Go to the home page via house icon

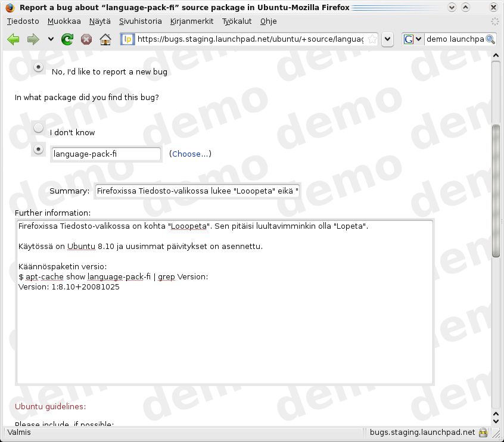coord(105,39)
